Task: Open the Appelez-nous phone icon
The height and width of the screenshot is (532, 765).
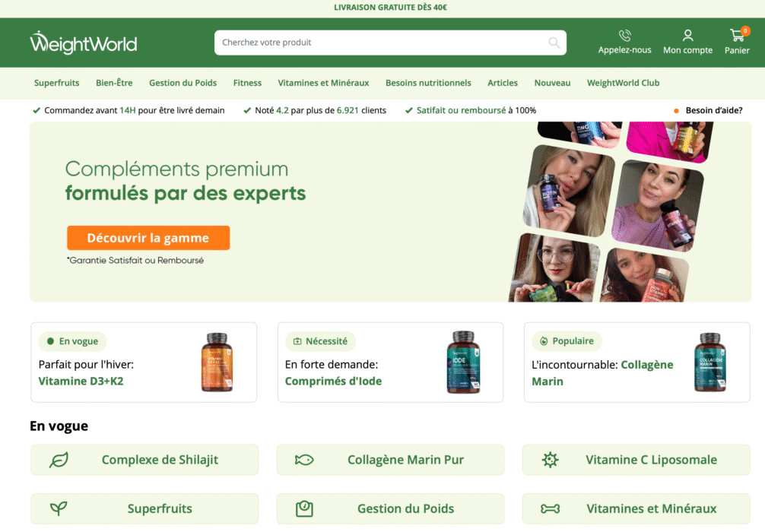Action: 624,35
